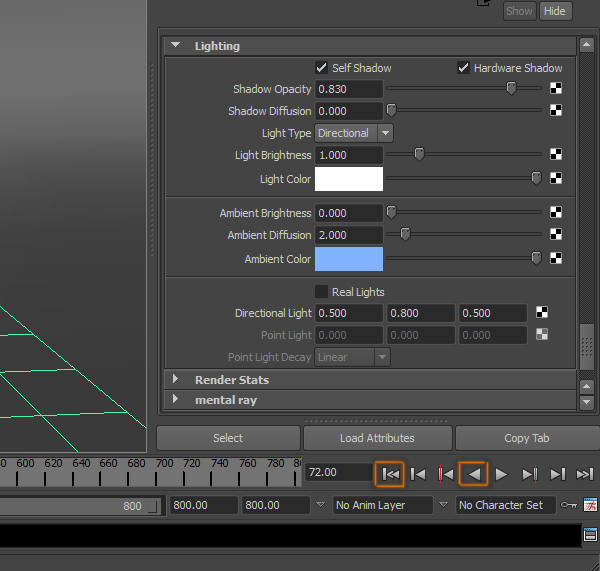This screenshot has width=600, height=571.
Task: Uncheck Hardware Shadow option
Action: tap(464, 68)
